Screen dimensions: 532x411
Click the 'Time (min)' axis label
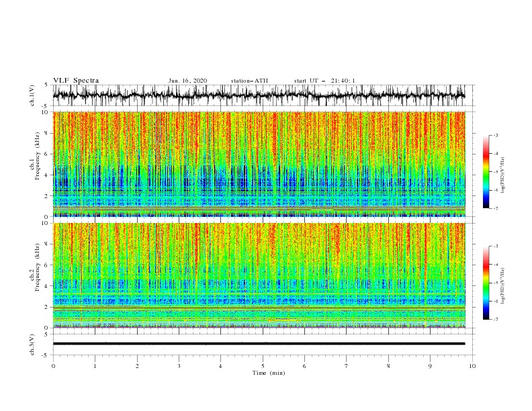coord(269,373)
